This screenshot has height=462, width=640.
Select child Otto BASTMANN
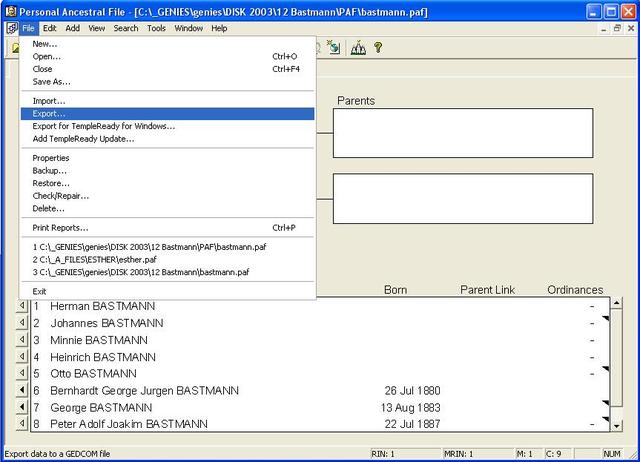pos(320,373)
